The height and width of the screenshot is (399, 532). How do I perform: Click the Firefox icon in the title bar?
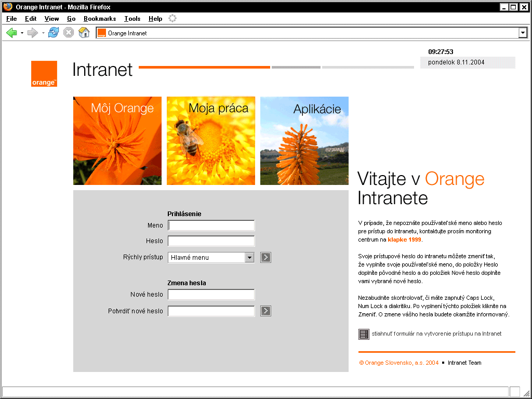coord(7,7)
